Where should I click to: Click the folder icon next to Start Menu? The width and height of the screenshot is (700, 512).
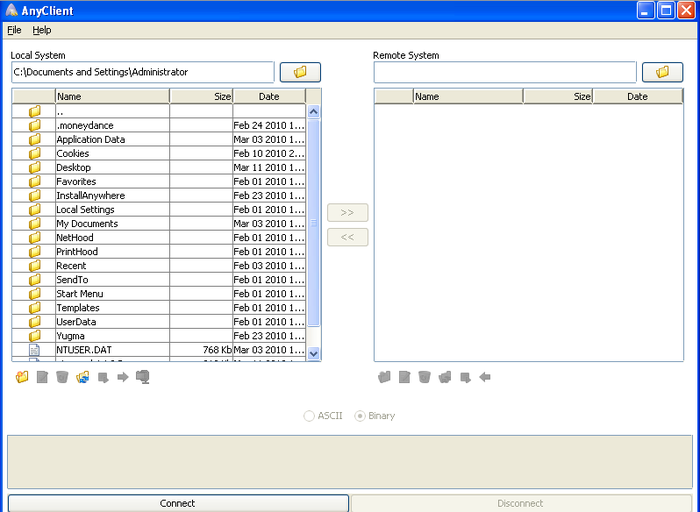pos(34,294)
